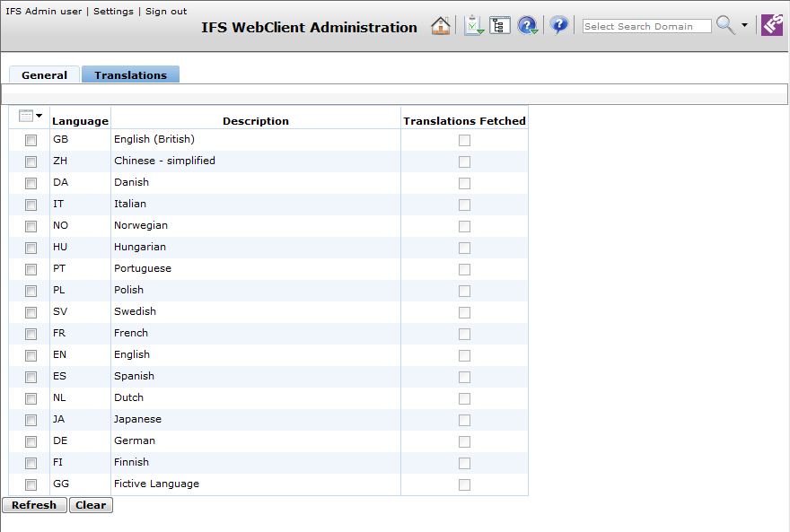Toggle Translations Fetched for Fictive Language
The width and height of the screenshot is (790, 532).
pyautogui.click(x=464, y=484)
